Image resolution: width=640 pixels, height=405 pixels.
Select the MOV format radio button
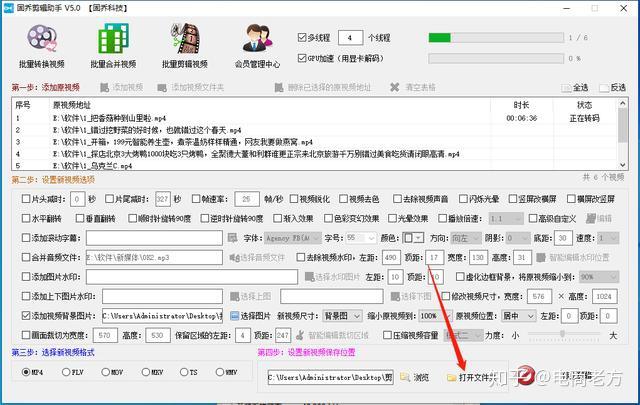pyautogui.click(x=105, y=372)
